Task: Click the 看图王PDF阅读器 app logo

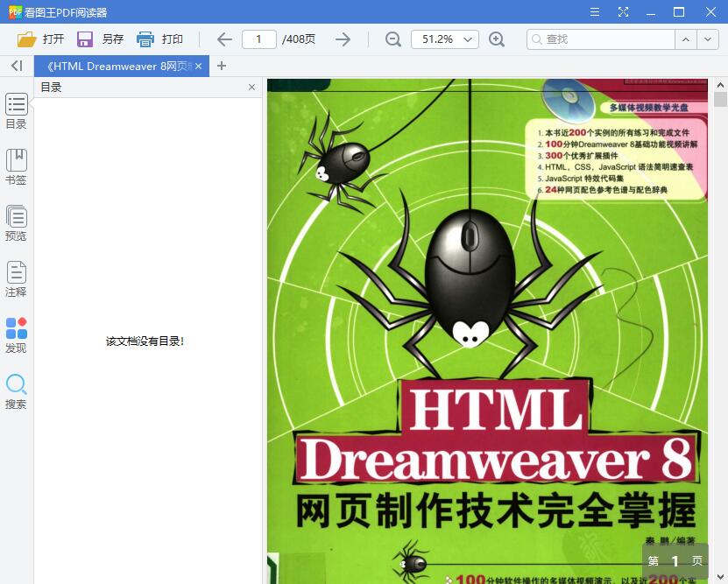Action: 15,12
